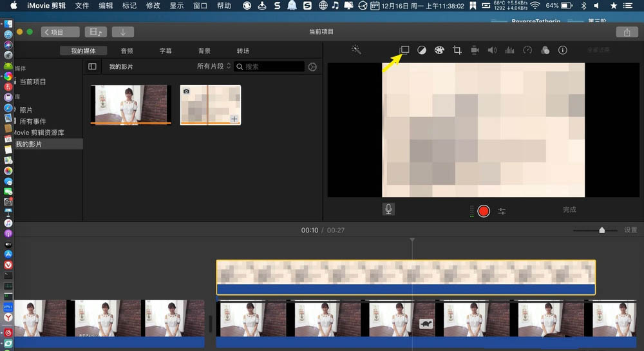Switch to the 转场 tab
Screen dimensions: 644x351
click(243, 51)
